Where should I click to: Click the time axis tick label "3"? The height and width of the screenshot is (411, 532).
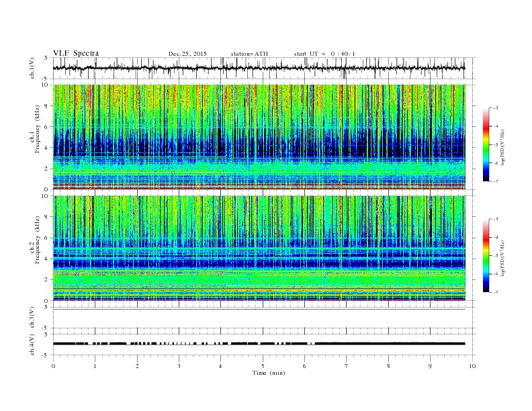tap(179, 366)
